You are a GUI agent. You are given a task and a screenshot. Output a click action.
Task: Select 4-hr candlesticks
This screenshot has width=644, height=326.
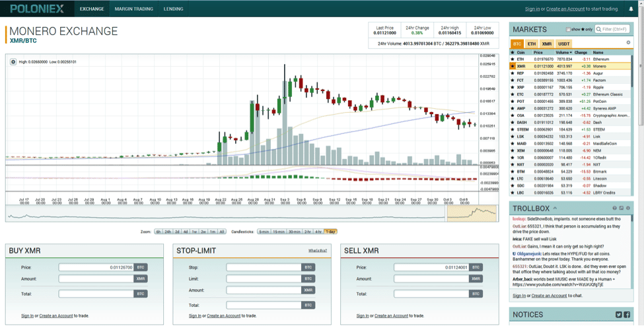pyautogui.click(x=318, y=232)
